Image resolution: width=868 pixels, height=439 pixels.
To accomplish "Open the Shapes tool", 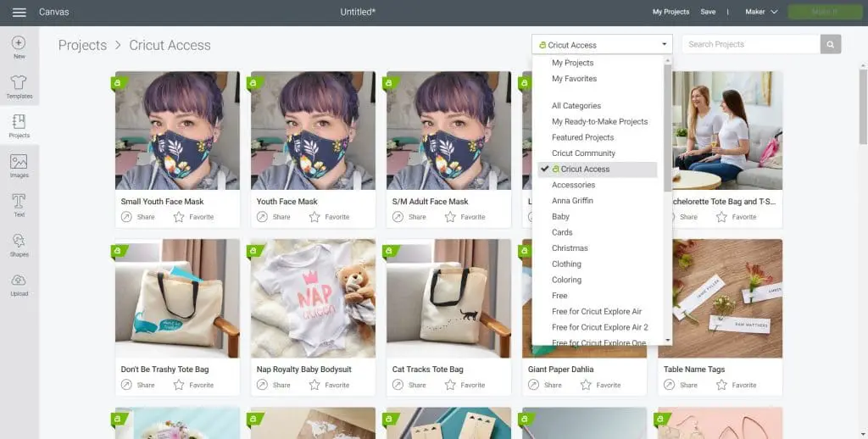I will [19, 245].
